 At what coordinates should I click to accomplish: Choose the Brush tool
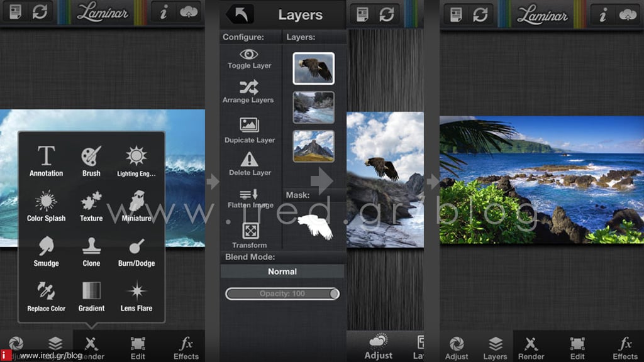coord(91,160)
